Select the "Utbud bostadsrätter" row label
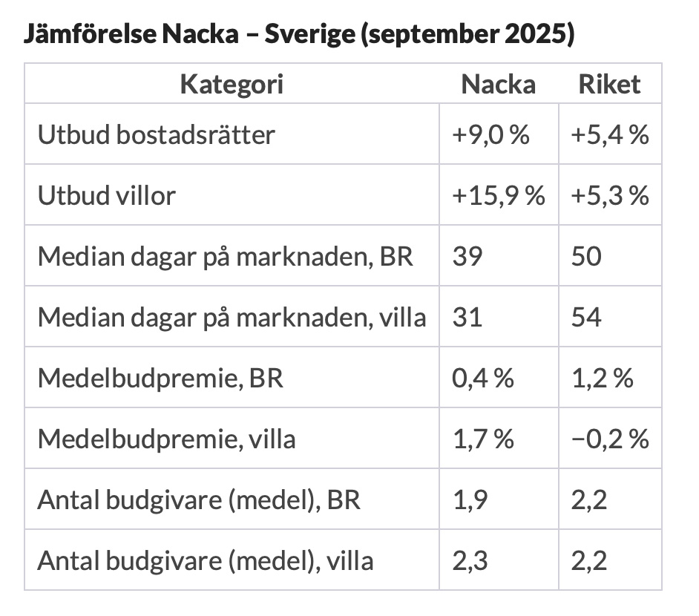This screenshot has height=616, width=699. coord(157,135)
